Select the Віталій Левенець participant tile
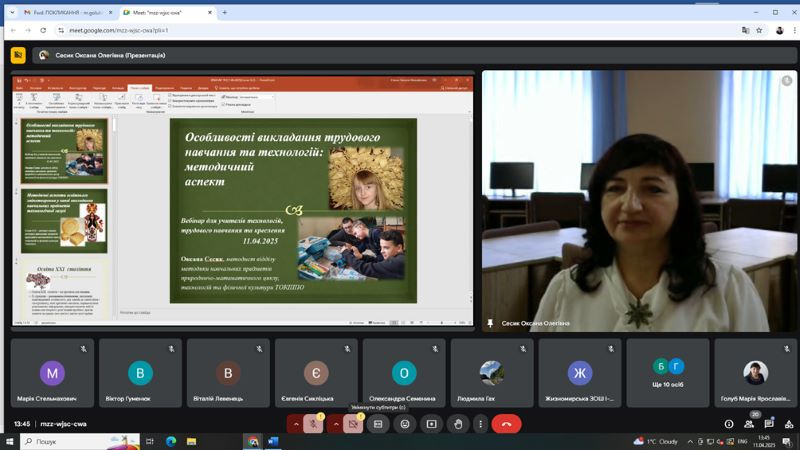Image resolution: width=800 pixels, height=450 pixels. coord(228,373)
